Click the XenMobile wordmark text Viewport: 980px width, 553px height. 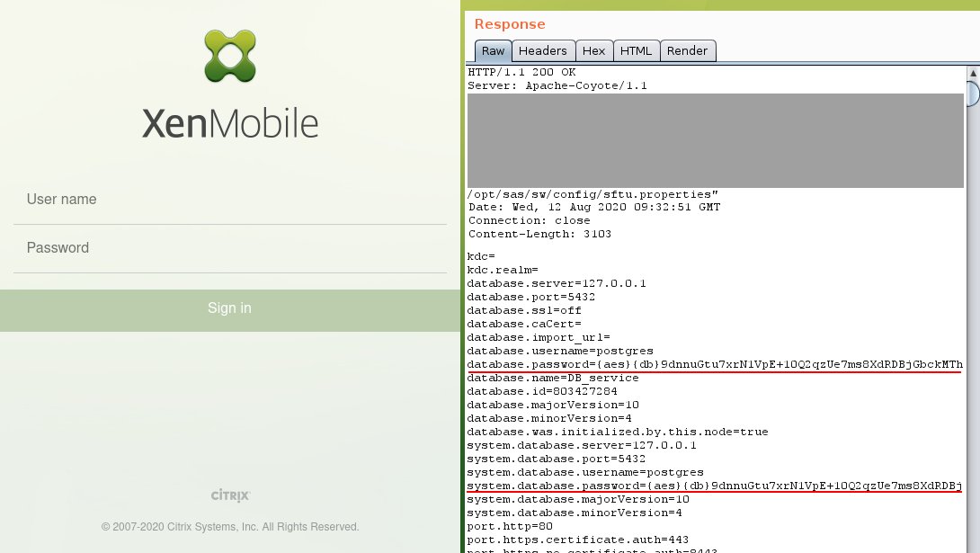229,122
